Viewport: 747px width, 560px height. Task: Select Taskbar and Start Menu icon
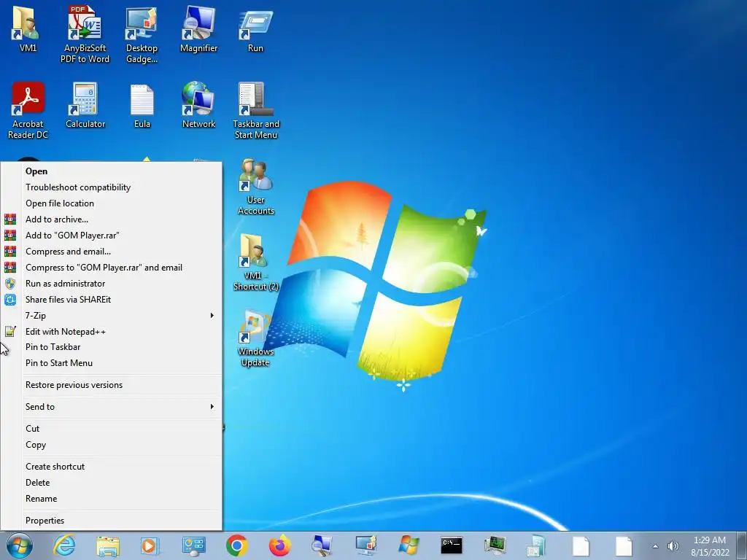256,109
